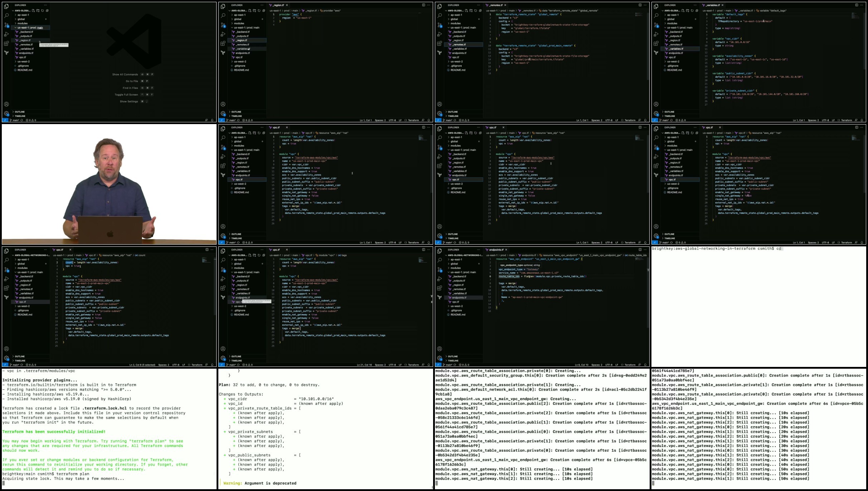Click notification bell in the endpoints.tf frame

point(645,365)
